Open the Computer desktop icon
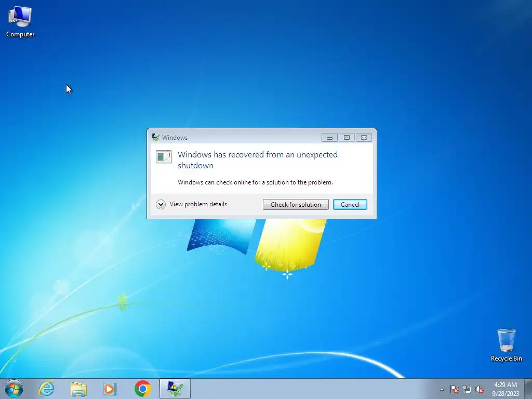 pos(20,22)
